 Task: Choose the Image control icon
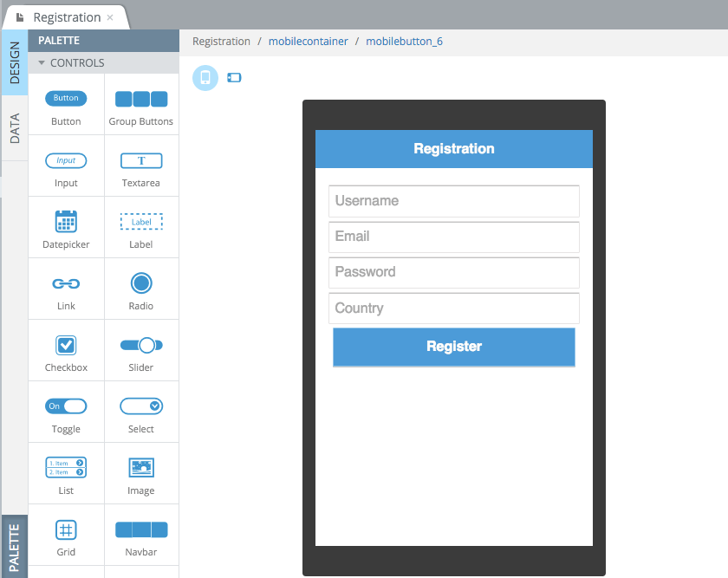141,467
